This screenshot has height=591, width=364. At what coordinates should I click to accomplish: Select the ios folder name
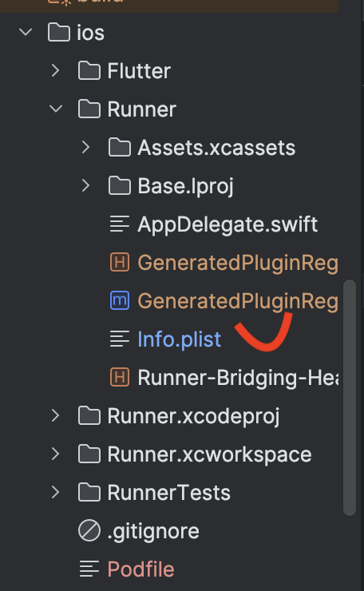(x=90, y=33)
